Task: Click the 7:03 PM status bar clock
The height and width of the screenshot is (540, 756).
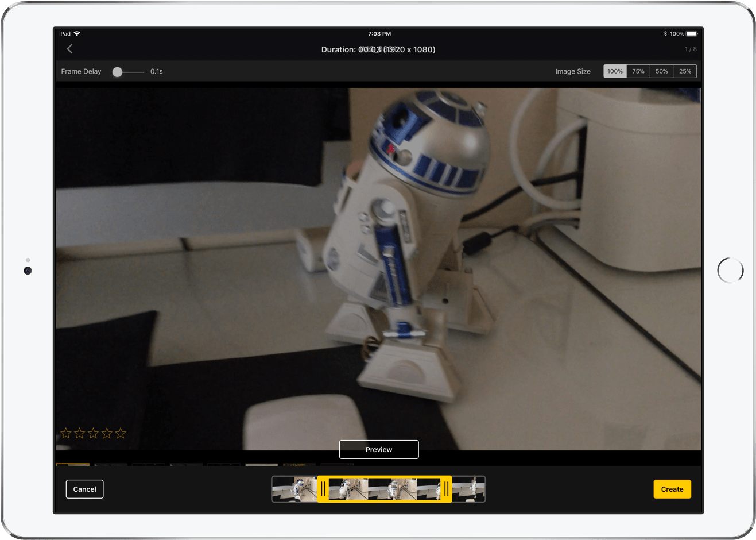Action: (x=379, y=34)
